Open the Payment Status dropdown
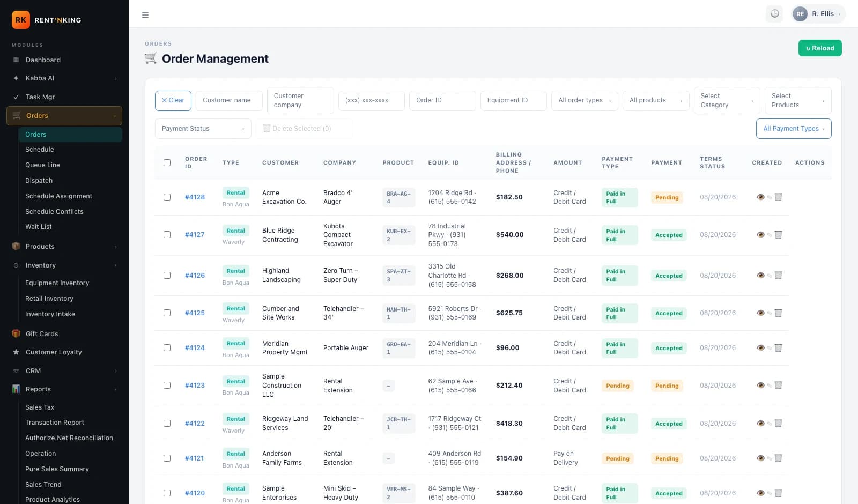858x504 pixels. click(x=203, y=129)
